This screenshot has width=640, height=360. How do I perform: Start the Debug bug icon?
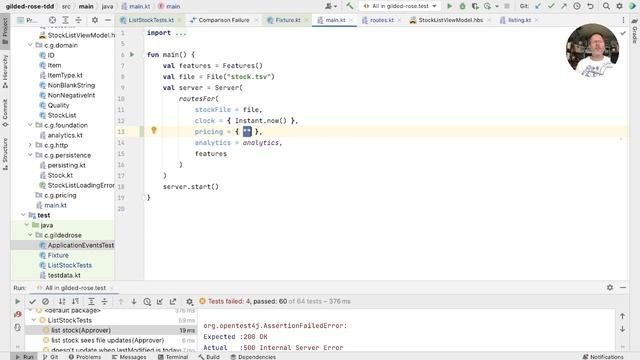pos(462,6)
